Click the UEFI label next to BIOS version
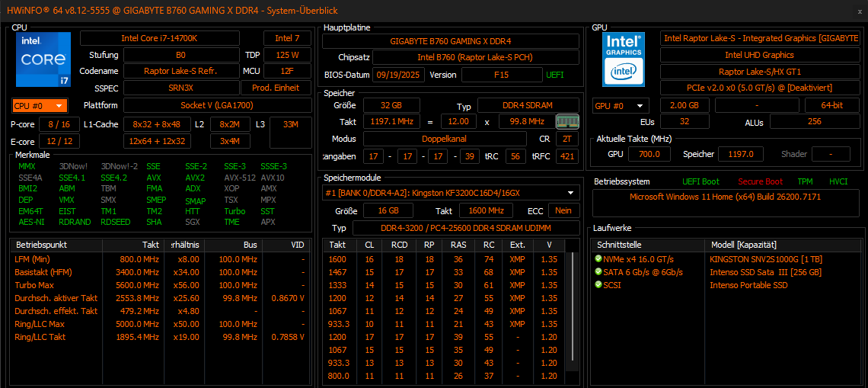The width and height of the screenshot is (868, 388). (x=555, y=75)
